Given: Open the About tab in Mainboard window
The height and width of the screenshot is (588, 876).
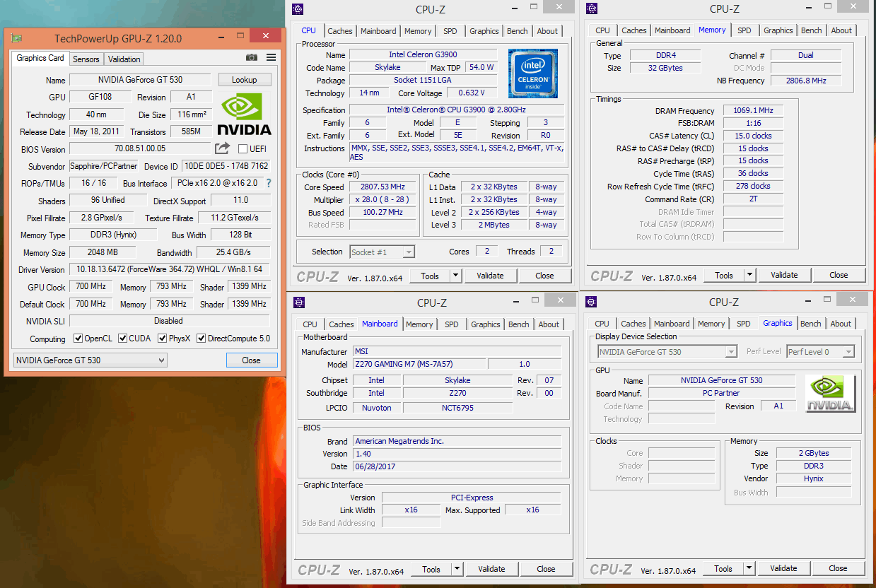Looking at the screenshot, I should [x=549, y=324].
